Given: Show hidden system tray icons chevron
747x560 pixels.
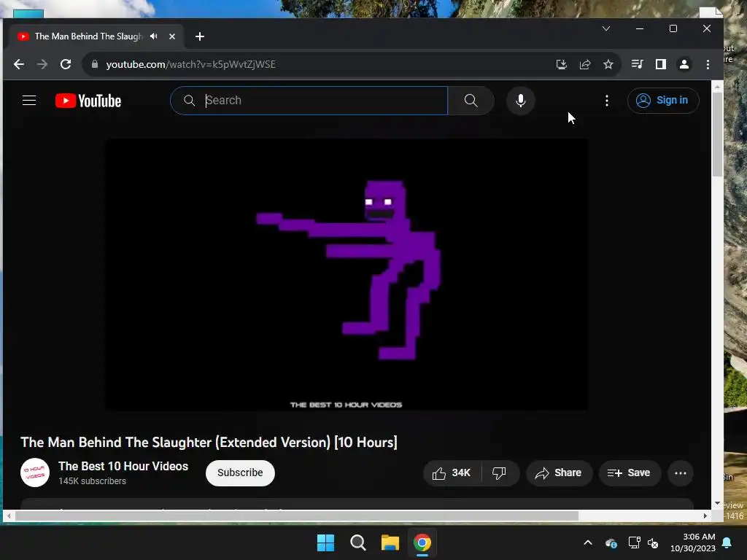Looking at the screenshot, I should [x=588, y=542].
